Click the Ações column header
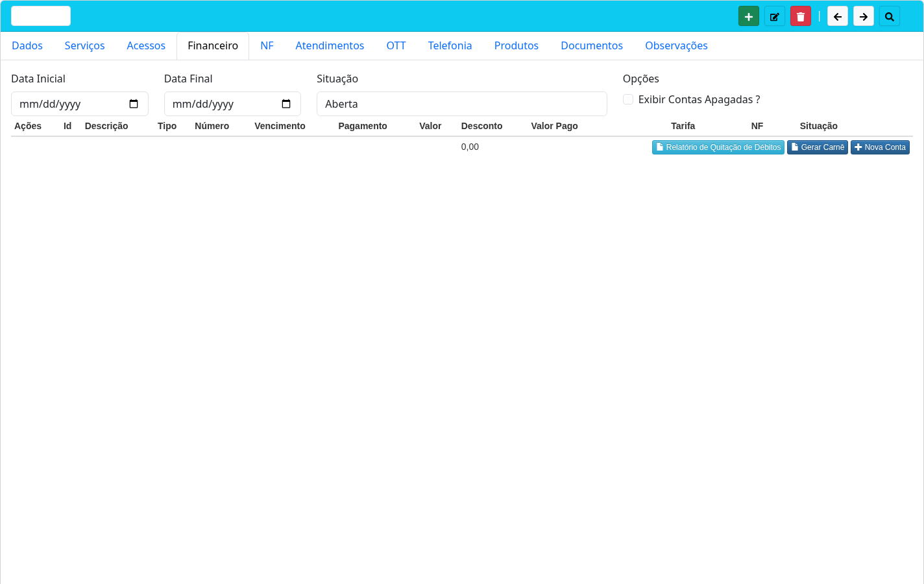The width and height of the screenshot is (924, 584). [x=28, y=126]
